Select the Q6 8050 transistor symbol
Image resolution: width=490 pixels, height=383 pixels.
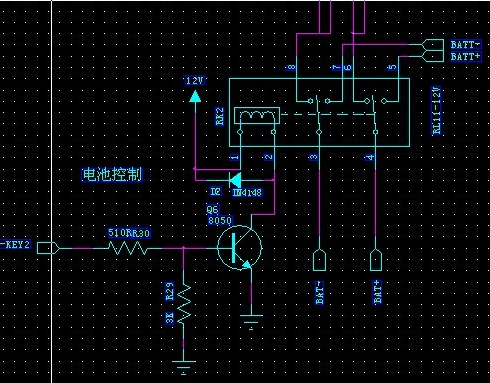[240, 248]
